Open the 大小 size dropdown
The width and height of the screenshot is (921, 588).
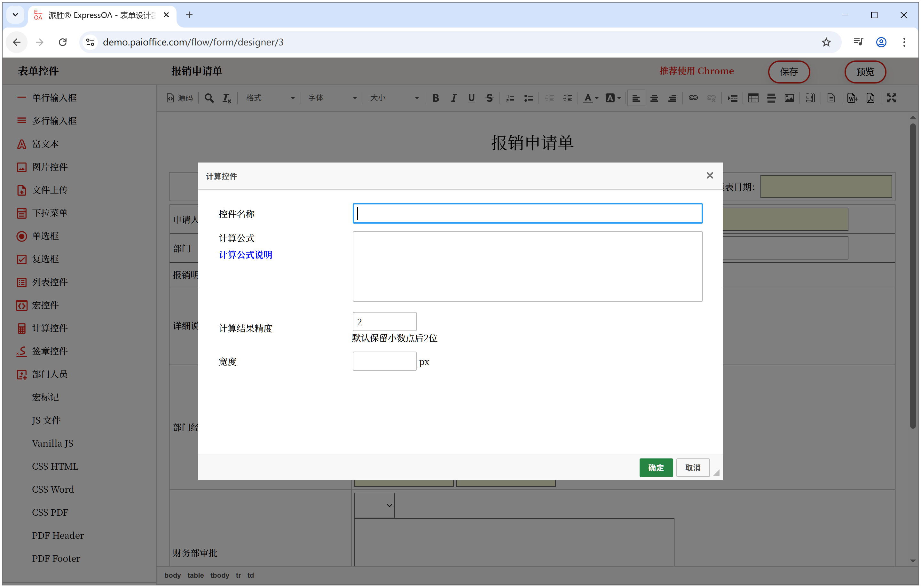pos(394,98)
